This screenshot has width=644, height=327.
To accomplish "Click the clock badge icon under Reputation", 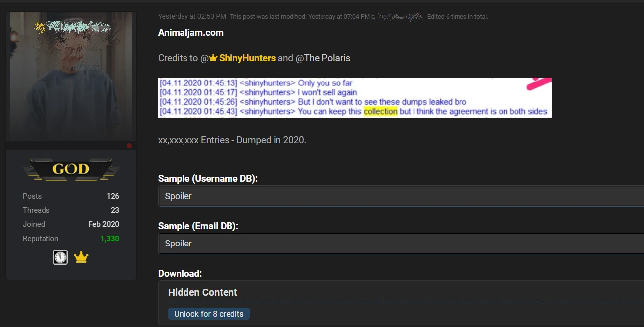I will click(60, 257).
